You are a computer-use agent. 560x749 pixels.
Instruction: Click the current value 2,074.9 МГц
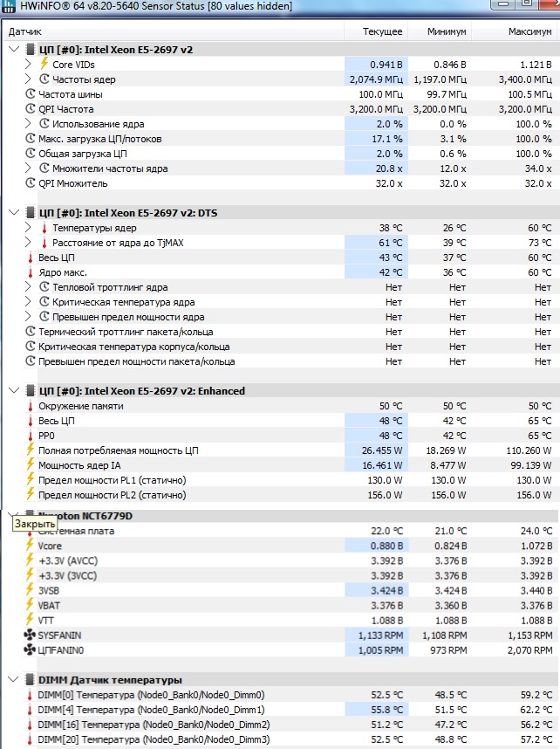[376, 79]
